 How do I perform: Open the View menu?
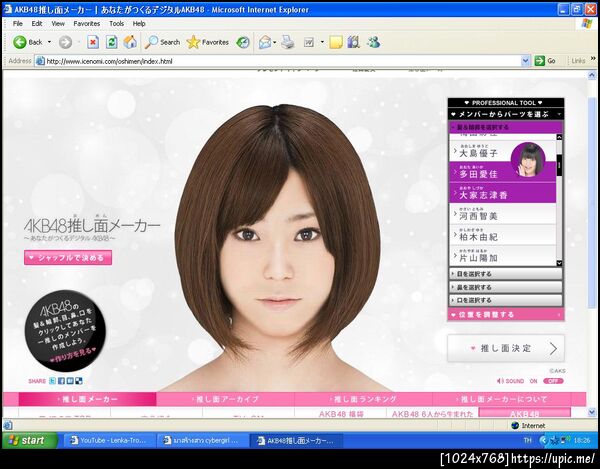pos(58,24)
